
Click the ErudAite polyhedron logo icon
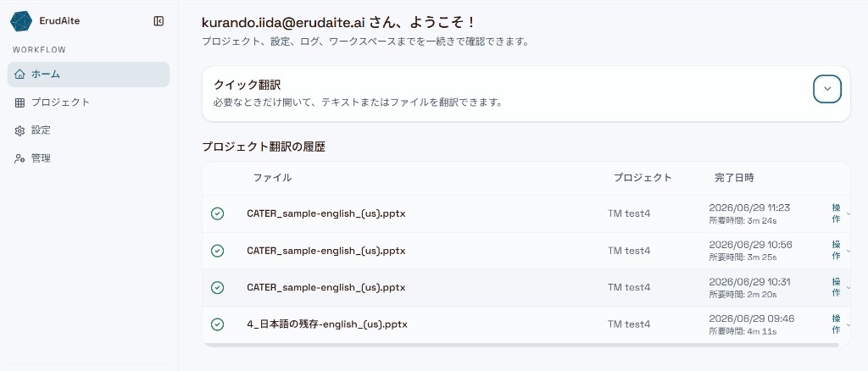21,21
